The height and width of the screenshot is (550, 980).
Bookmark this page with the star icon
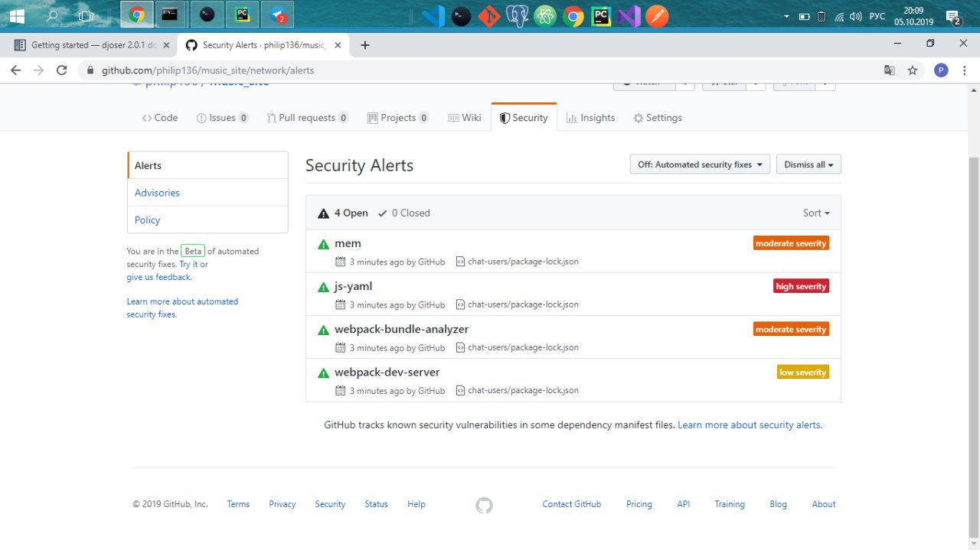tap(913, 70)
